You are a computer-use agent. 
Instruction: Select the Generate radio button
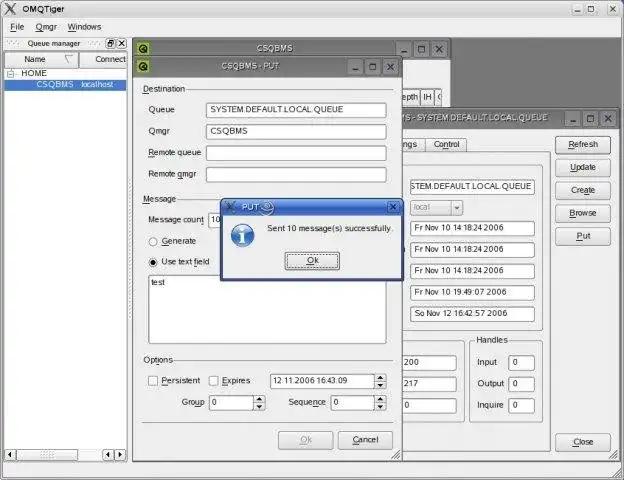click(x=153, y=242)
